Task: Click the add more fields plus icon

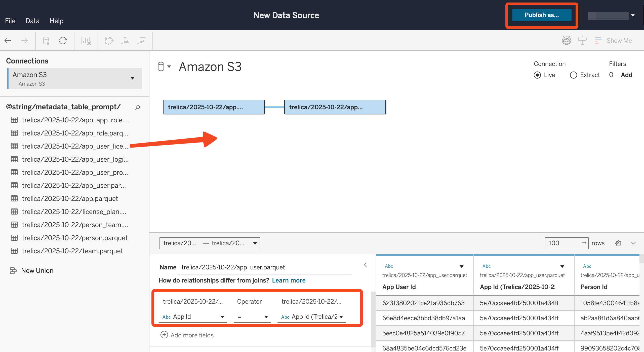Action: [x=164, y=335]
